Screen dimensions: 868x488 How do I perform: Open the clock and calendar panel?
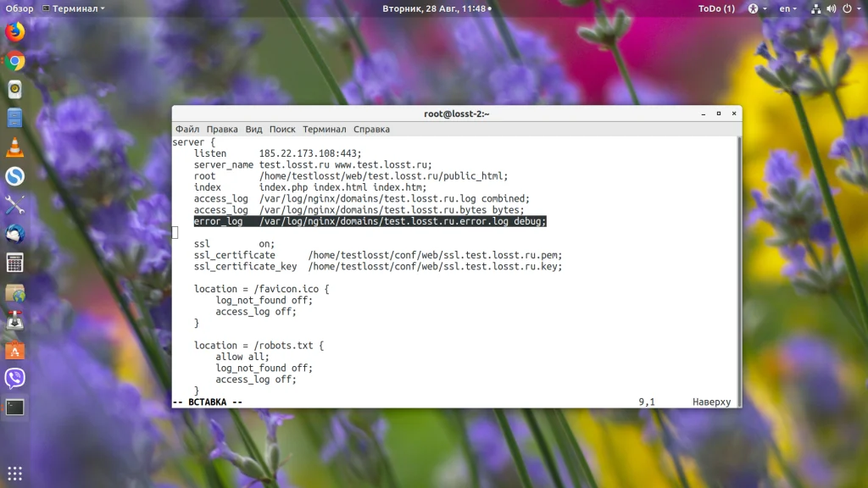pos(437,8)
